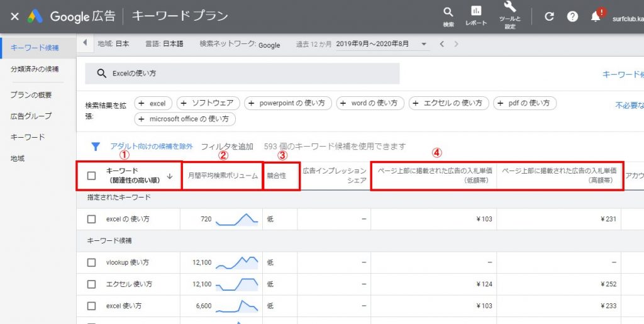644x324 pixels.
Task: Open the help question mark icon
Action: coord(572,16)
